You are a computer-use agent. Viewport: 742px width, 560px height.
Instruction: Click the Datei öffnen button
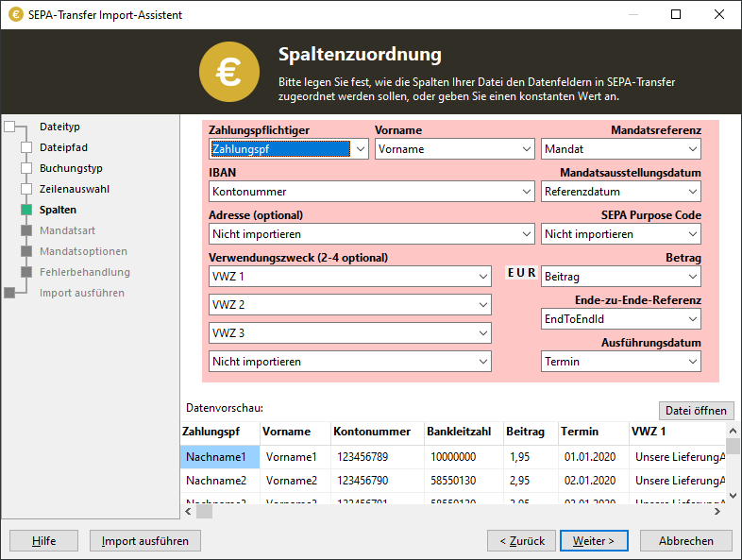coord(696,410)
